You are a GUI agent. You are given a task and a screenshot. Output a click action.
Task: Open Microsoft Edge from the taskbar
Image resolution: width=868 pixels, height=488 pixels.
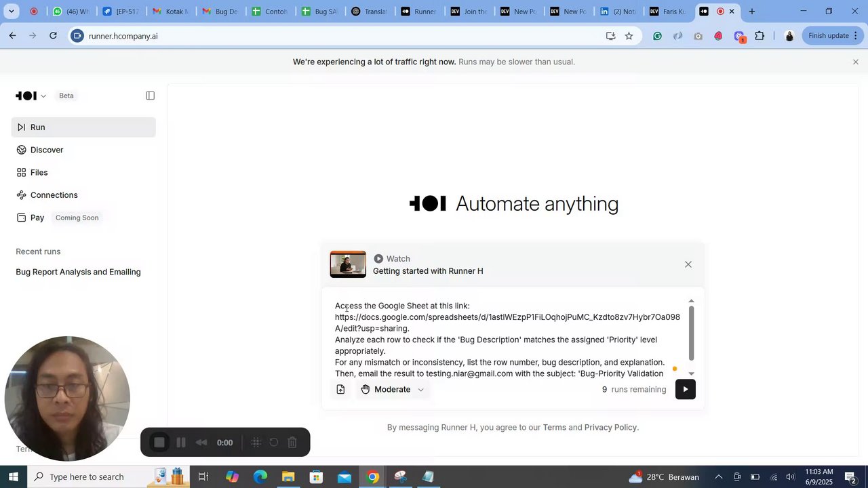tap(260, 476)
